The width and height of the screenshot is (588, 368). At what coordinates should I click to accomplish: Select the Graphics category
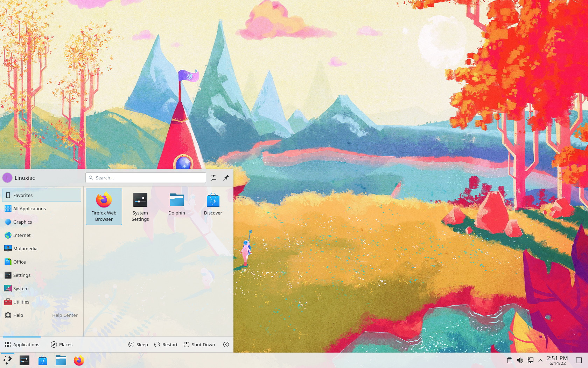(42, 222)
